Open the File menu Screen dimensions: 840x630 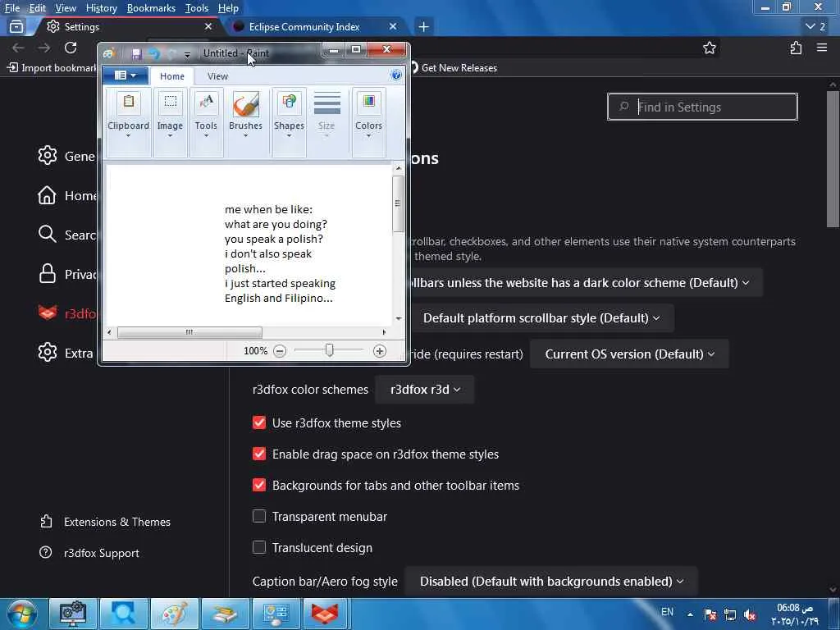coord(12,8)
